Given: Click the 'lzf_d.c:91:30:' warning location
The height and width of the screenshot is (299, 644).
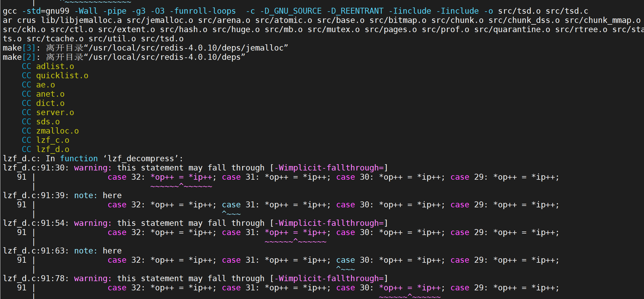Looking at the screenshot, I should click(x=36, y=168).
